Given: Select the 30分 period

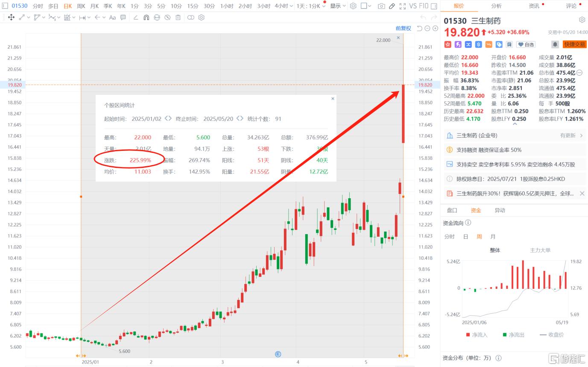Looking at the screenshot, I should (x=209, y=6).
